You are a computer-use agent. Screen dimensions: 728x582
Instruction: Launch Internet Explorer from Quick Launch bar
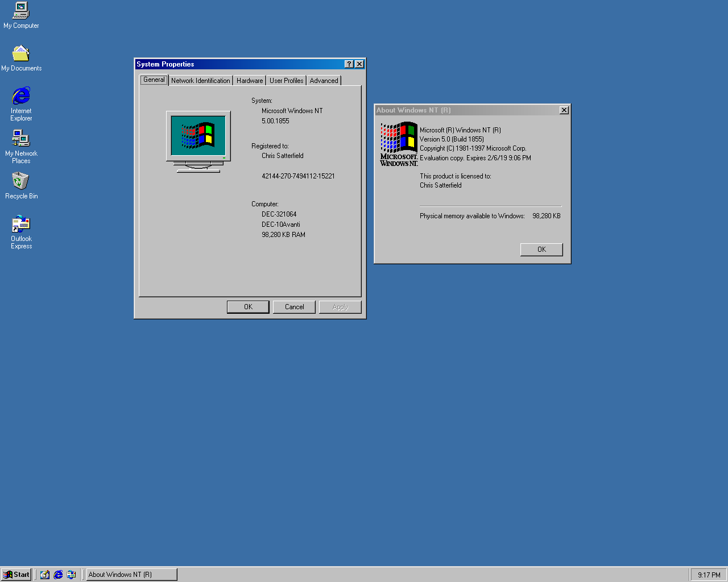(58, 575)
